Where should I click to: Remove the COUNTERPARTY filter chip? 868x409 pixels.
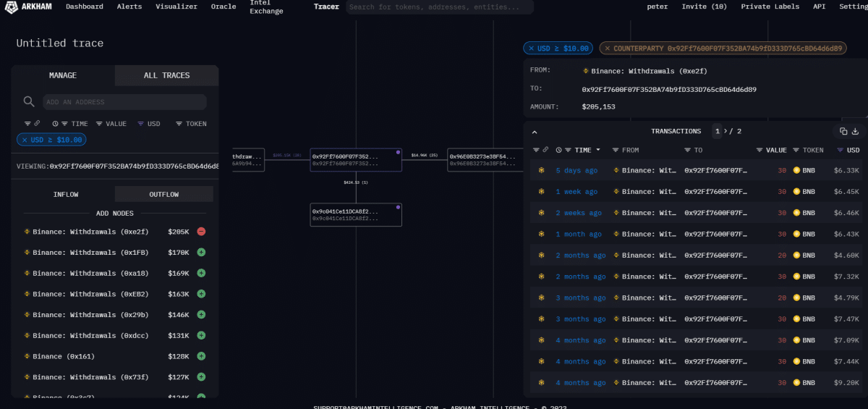pos(606,49)
